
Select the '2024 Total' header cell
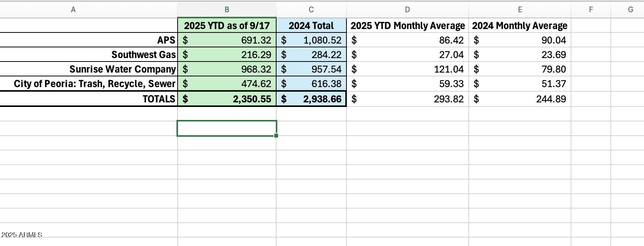311,26
